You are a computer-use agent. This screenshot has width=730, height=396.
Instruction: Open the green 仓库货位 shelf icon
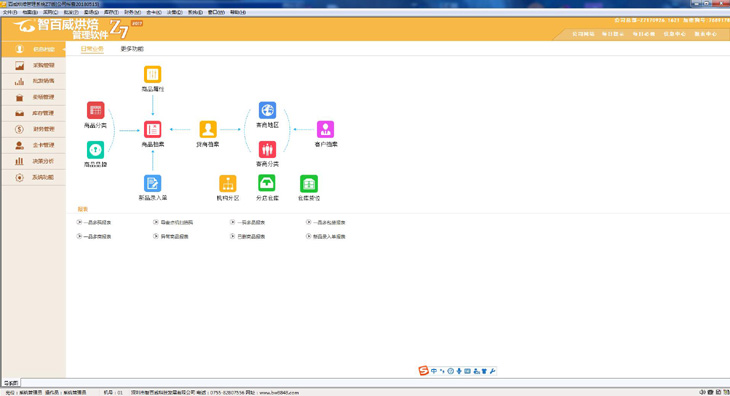pyautogui.click(x=309, y=183)
